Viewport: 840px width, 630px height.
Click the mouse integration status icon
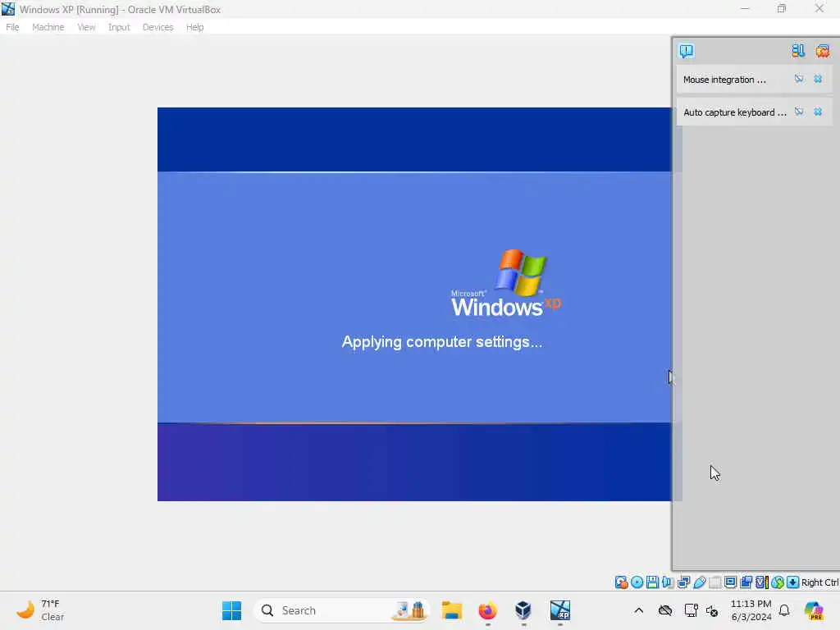tap(778, 582)
